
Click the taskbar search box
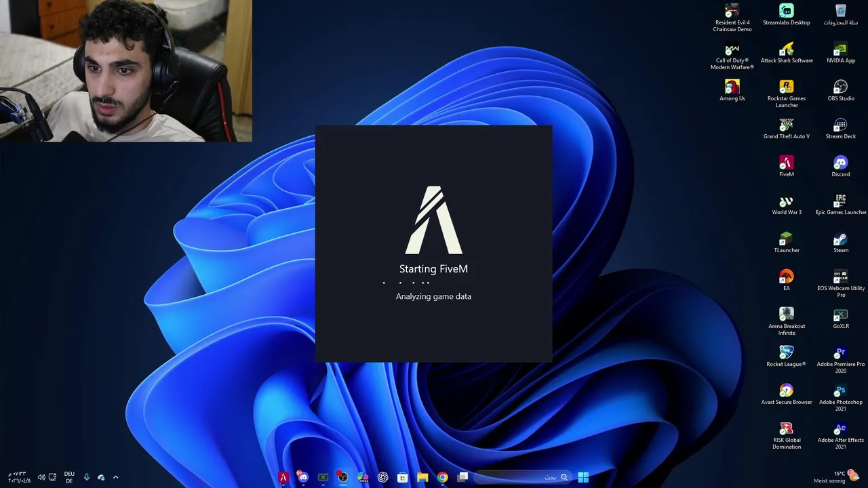click(x=522, y=477)
